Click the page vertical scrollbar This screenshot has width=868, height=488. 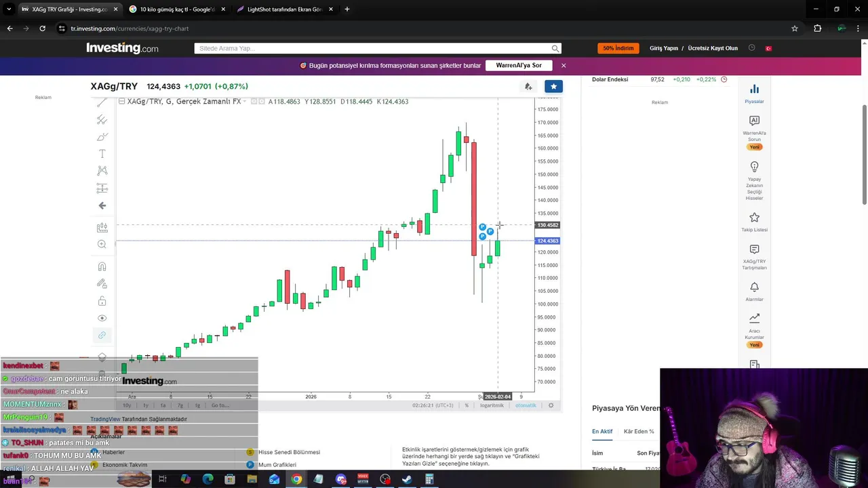pos(864,155)
